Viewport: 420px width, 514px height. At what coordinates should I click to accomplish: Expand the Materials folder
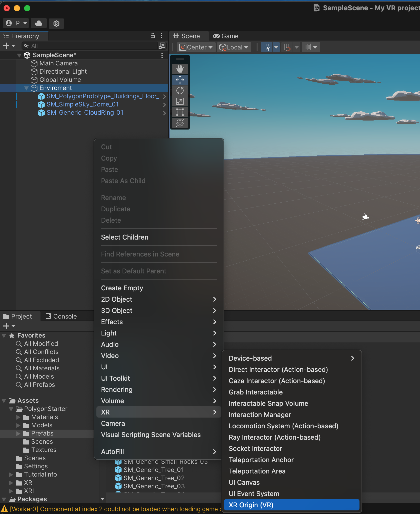18,417
